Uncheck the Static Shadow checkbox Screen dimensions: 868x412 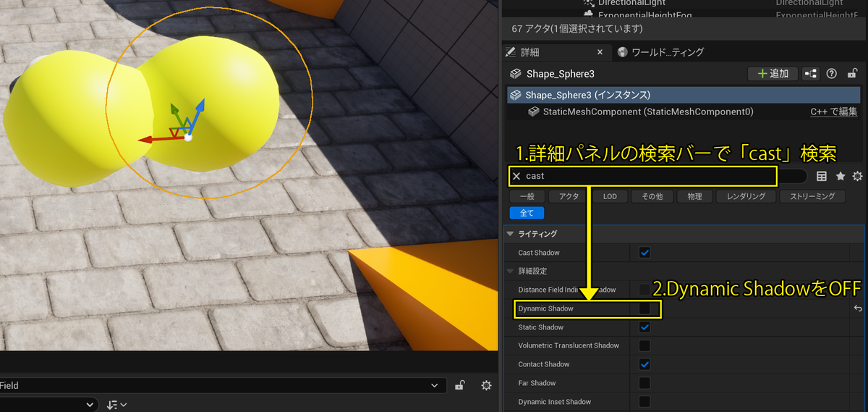[644, 327]
